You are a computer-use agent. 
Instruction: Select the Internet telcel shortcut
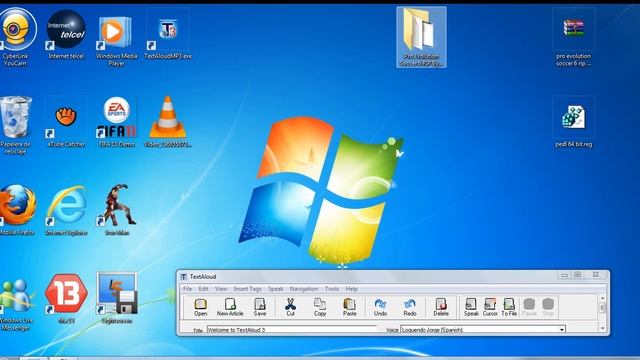coord(66,35)
